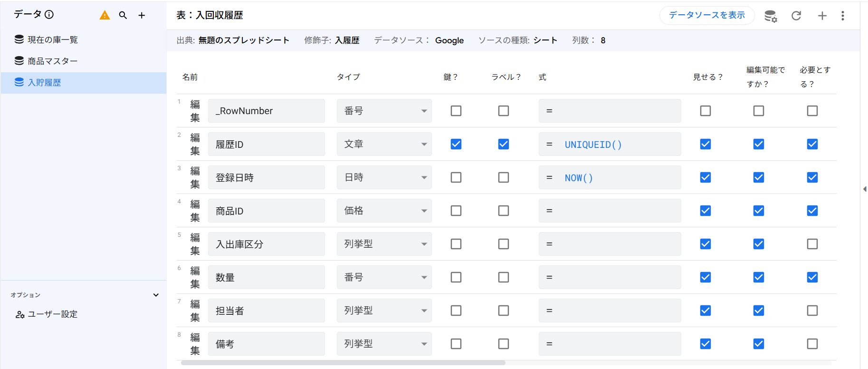This screenshot has width=868, height=369.
Task: Collapse the オプション section chevron
Action: click(x=156, y=295)
